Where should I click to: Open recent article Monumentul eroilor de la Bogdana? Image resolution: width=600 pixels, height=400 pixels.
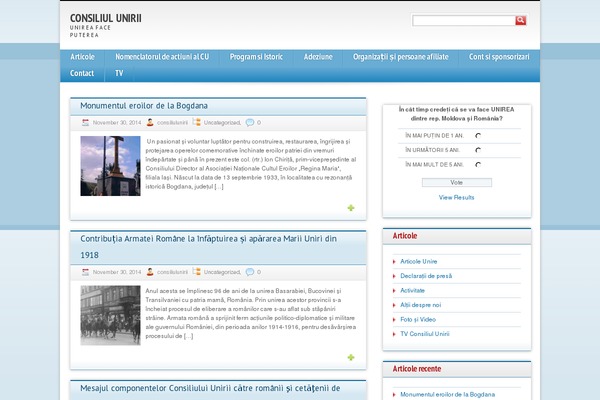tap(447, 395)
